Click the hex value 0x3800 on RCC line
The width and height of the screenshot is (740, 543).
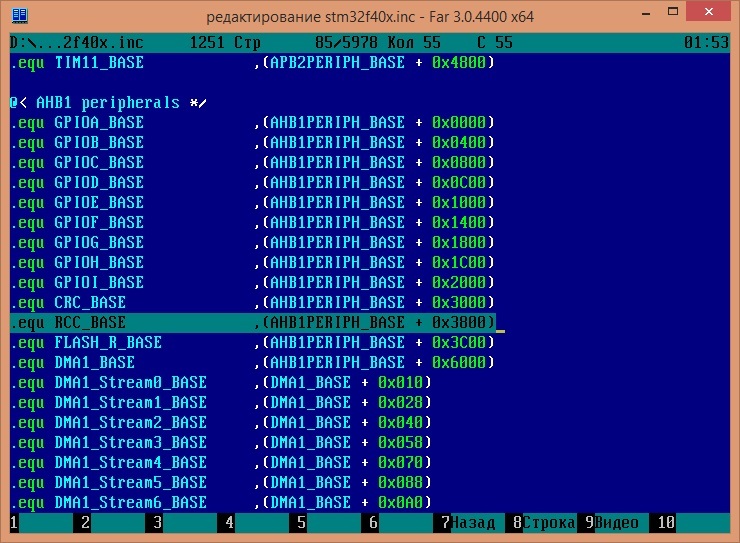pos(459,323)
